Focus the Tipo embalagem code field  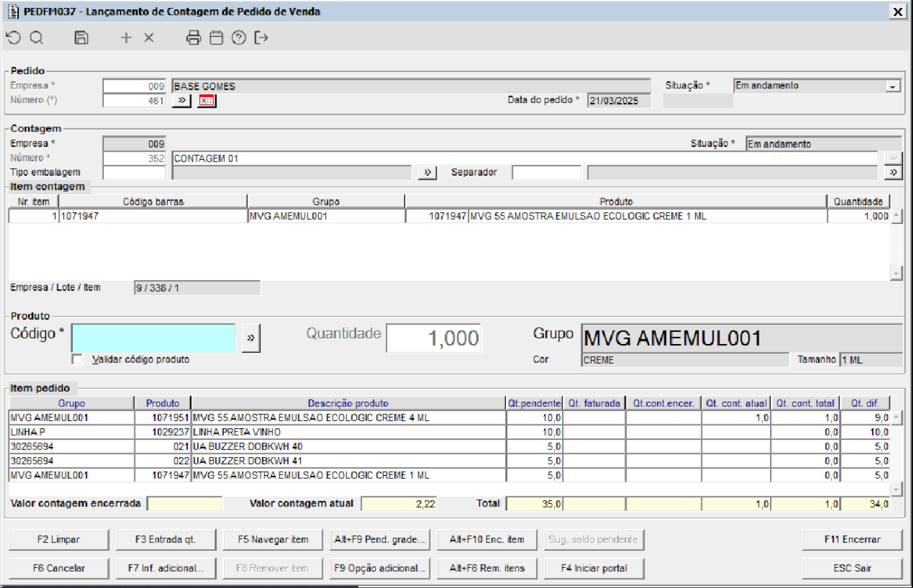pos(134,172)
